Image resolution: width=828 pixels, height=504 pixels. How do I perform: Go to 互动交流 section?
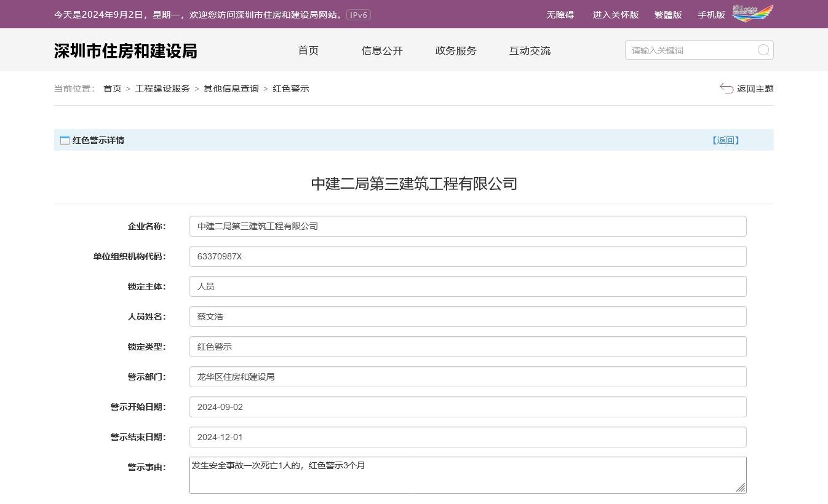tap(530, 50)
